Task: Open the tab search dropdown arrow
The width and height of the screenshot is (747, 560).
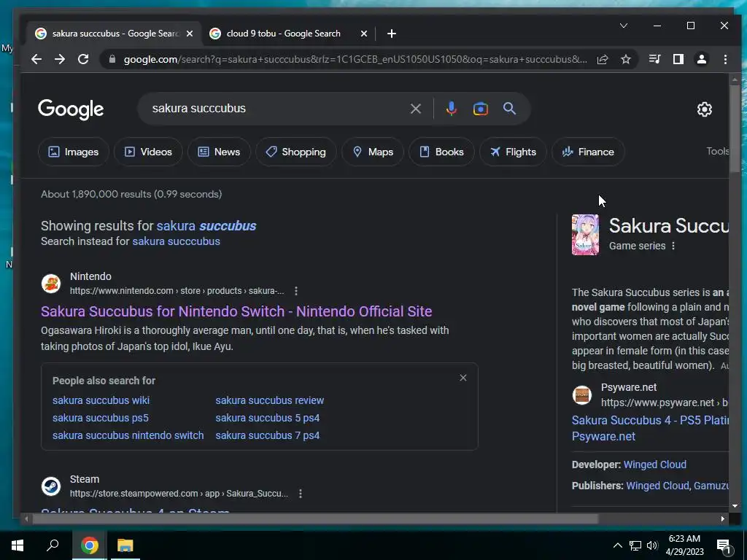Action: click(624, 26)
